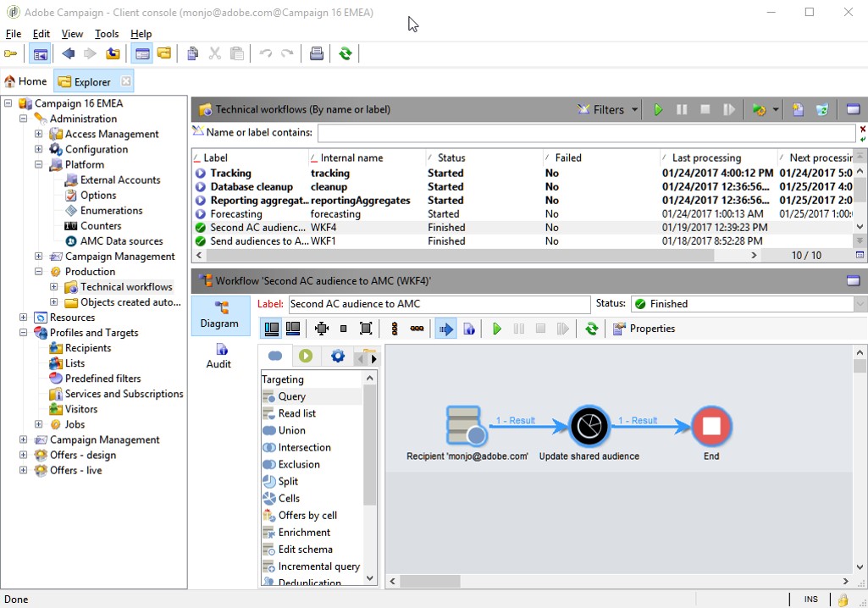Viewport: 868px width, 608px height.
Task: Click the workflow list horizontal scrollbar
Action: coord(459,255)
